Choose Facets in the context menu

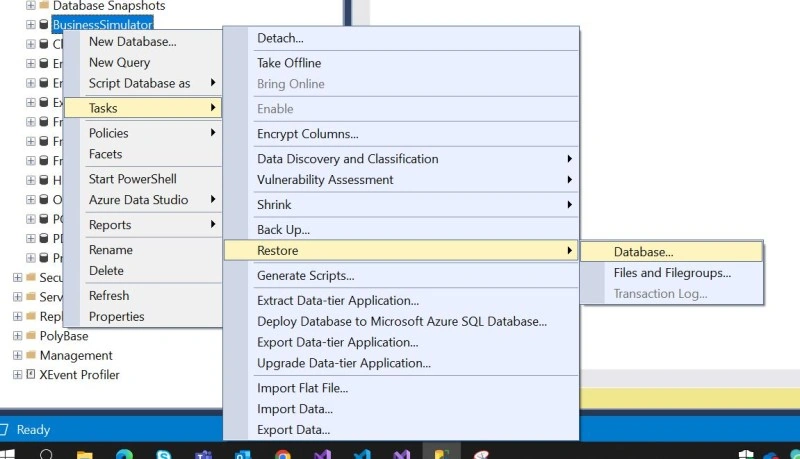click(x=143, y=154)
